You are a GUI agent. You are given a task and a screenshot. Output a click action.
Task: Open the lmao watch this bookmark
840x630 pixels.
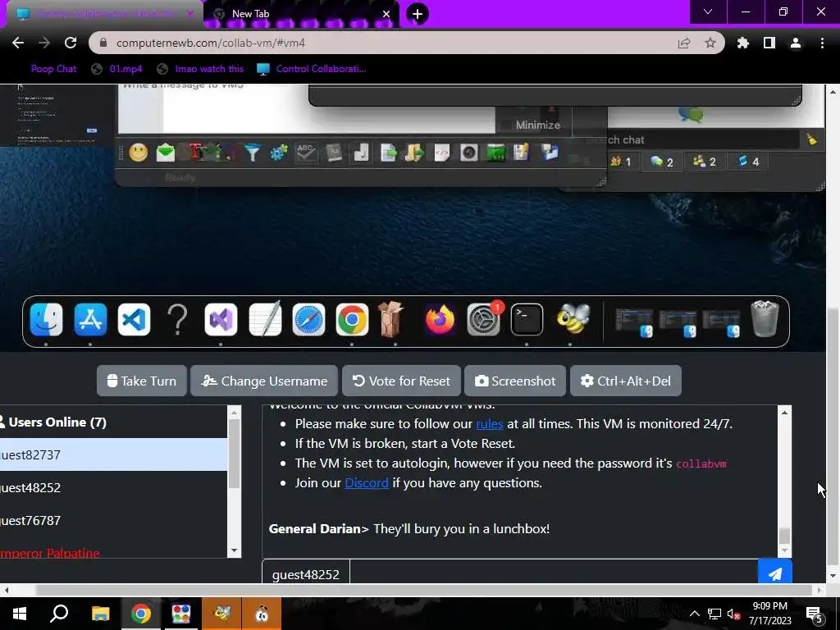coord(200,69)
